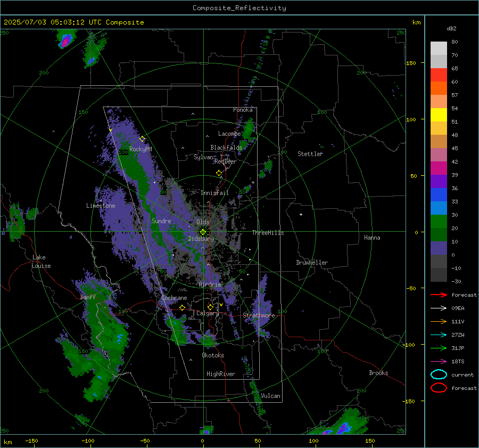Click the magenta 18TS arrow icon

pyautogui.click(x=439, y=362)
